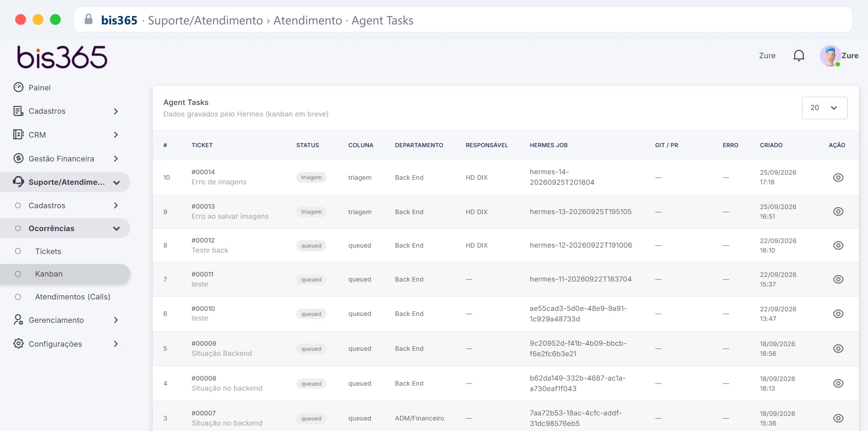Expand the Gerenciamento chevron
The image size is (868, 431).
(x=116, y=320)
